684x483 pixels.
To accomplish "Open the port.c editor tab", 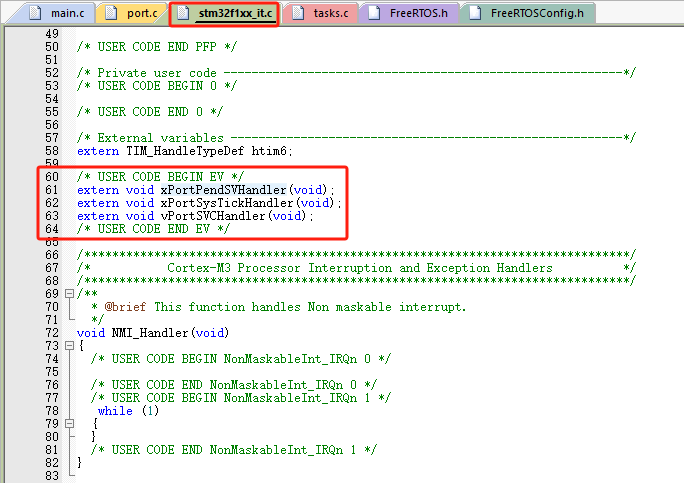I will 133,13.
